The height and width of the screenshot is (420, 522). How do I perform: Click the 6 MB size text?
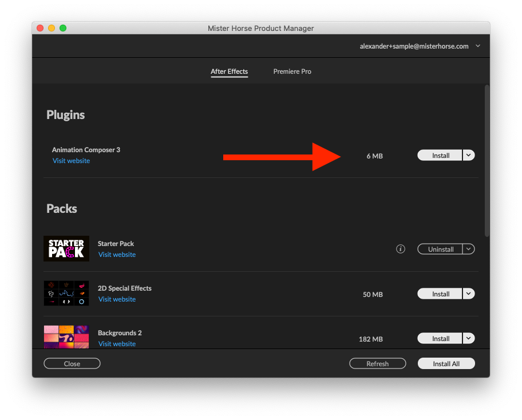374,156
